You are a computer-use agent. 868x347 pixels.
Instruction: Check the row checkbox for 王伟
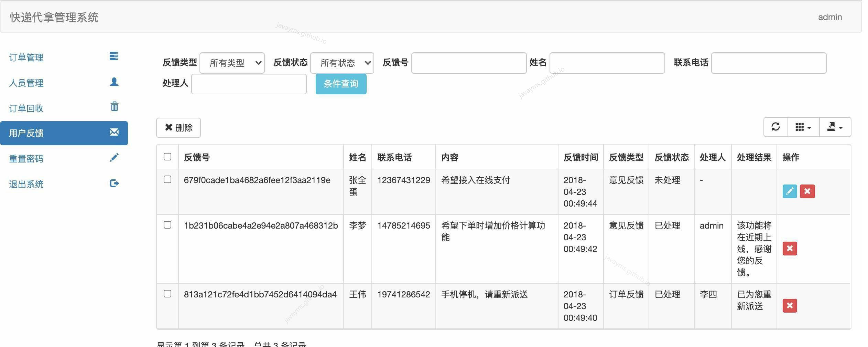pyautogui.click(x=168, y=294)
